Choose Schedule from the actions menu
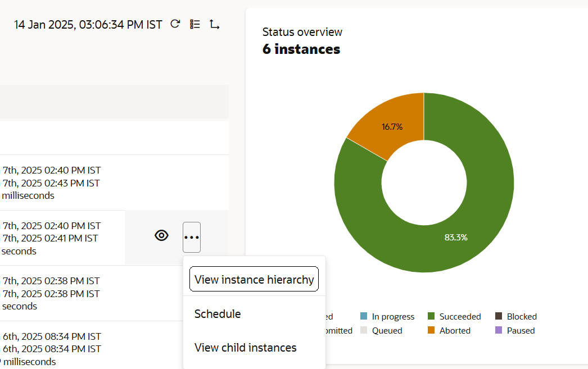The width and height of the screenshot is (588, 369). point(218,314)
